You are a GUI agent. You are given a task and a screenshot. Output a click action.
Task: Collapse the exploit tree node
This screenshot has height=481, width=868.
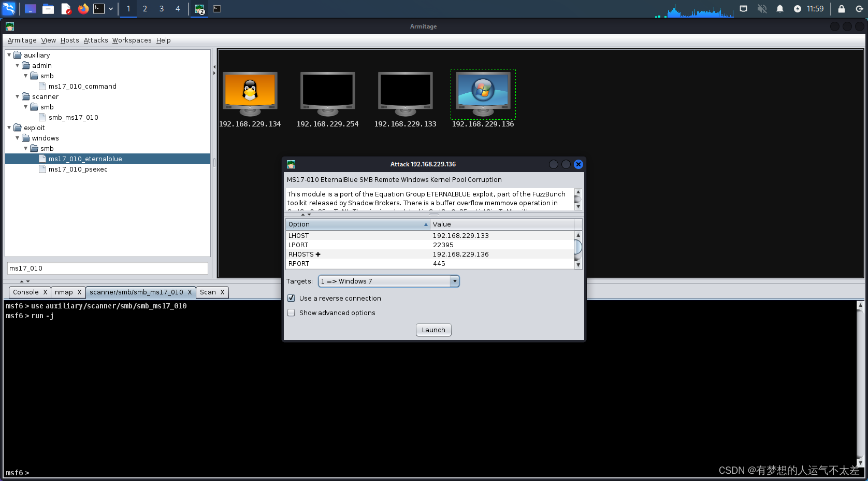9,128
